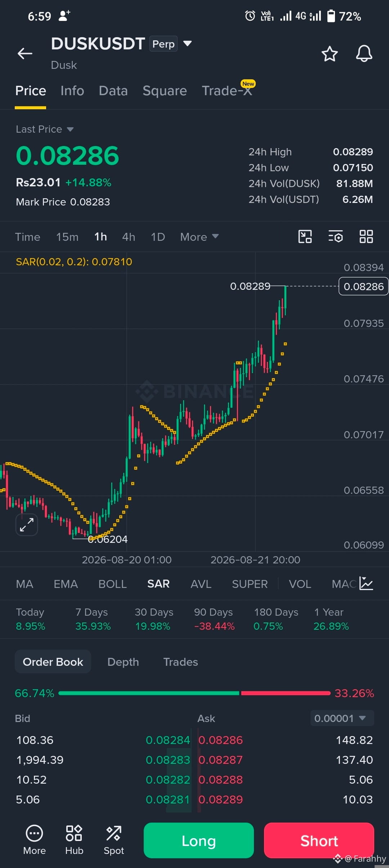Select the 1h chart interval
Image resolution: width=389 pixels, height=868 pixels.
pyautogui.click(x=100, y=237)
